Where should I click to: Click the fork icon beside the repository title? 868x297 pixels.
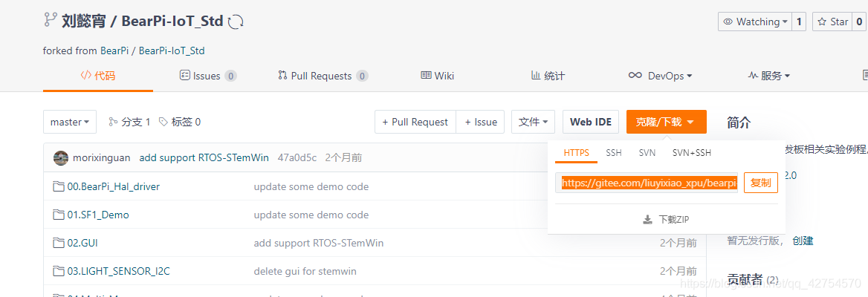(51, 21)
